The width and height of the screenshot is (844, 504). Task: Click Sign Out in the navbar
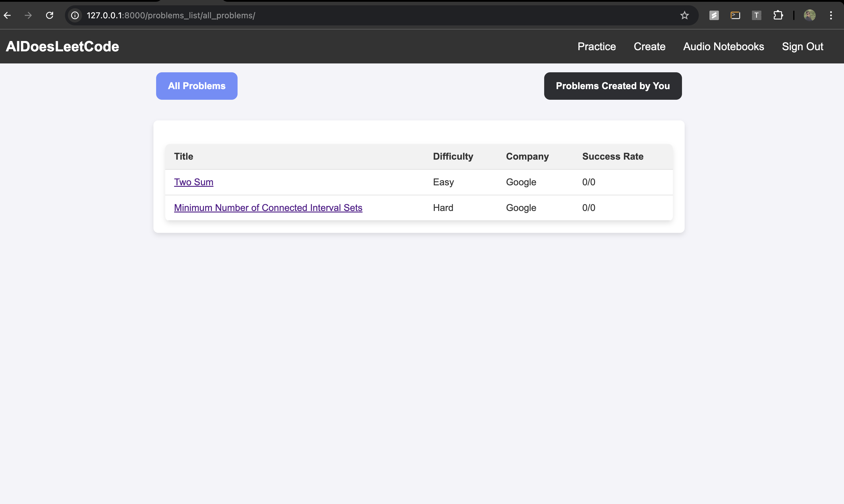pyautogui.click(x=802, y=47)
